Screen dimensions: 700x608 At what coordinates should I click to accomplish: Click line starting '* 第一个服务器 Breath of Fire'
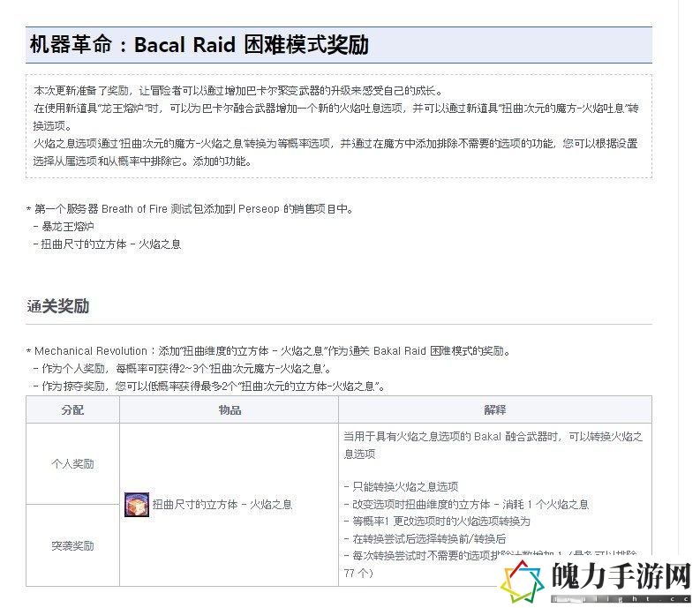tap(190, 209)
